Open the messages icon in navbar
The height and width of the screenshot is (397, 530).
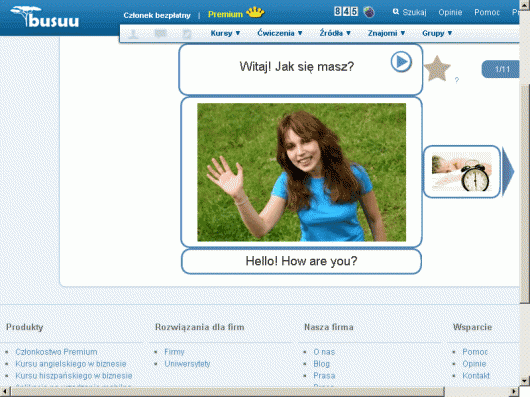[x=161, y=33]
